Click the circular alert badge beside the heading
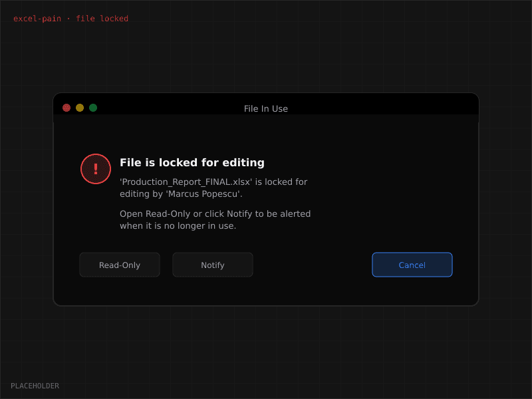532x399 pixels. (x=95, y=169)
